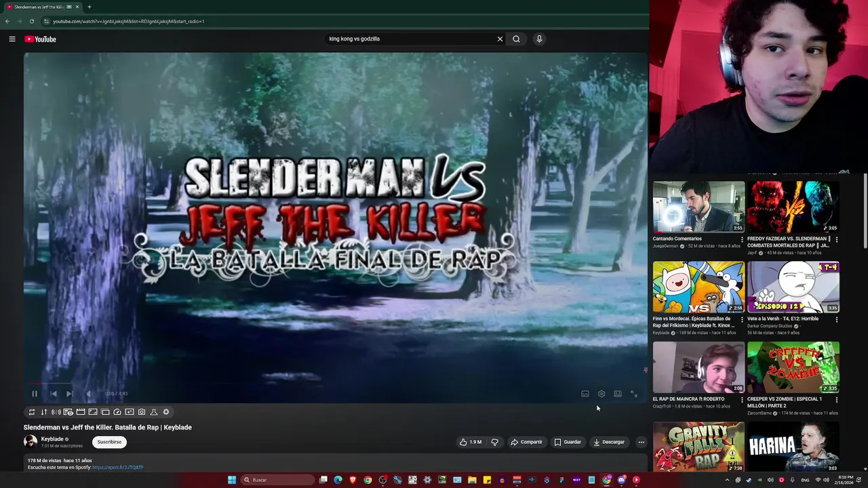Screen dimensions: 868x488
Task: Open the Vete a la Versh T4, E12 title
Action: pyautogui.click(x=783, y=319)
